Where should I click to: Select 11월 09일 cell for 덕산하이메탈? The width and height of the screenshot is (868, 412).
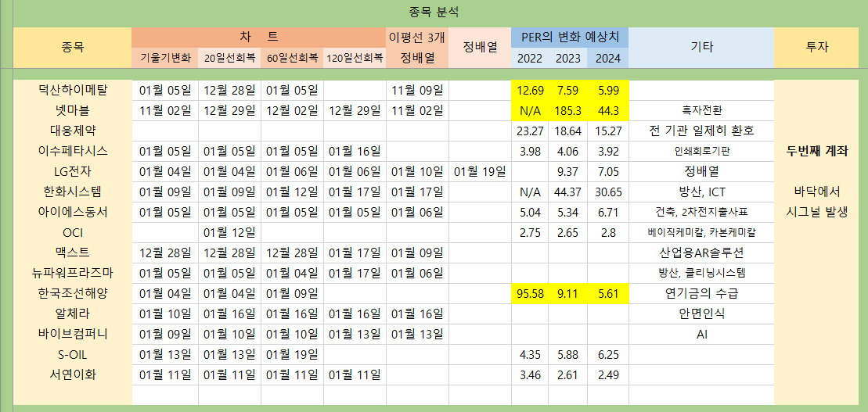pos(417,90)
